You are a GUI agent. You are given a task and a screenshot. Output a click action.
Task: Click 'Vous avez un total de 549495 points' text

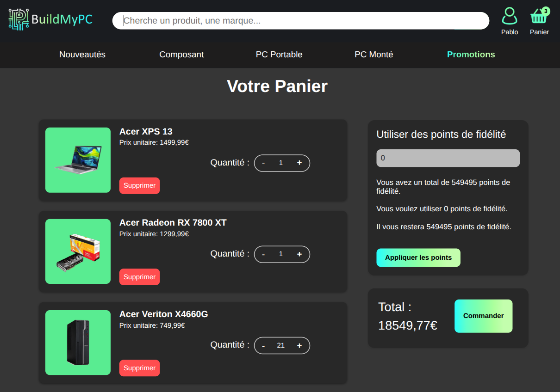(x=443, y=187)
